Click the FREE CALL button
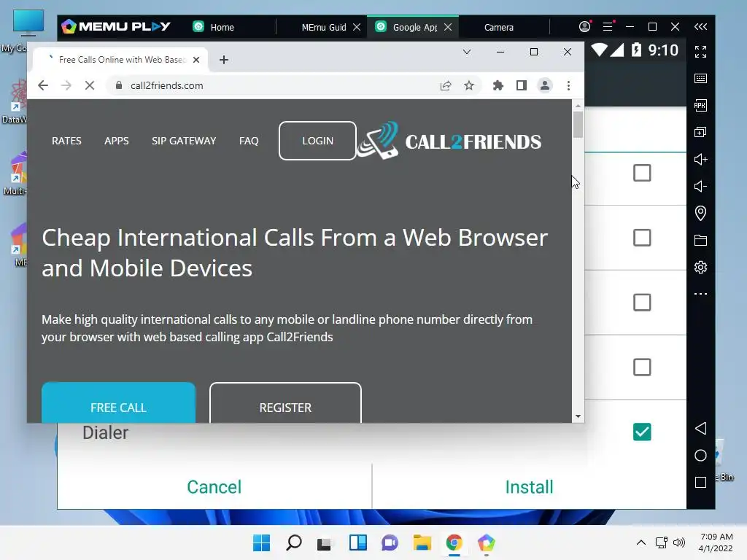747x560 pixels. point(119,402)
